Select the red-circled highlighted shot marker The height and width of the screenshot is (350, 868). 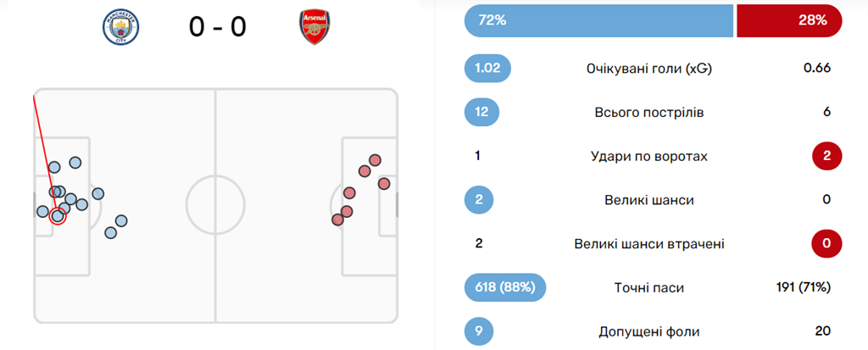click(58, 215)
